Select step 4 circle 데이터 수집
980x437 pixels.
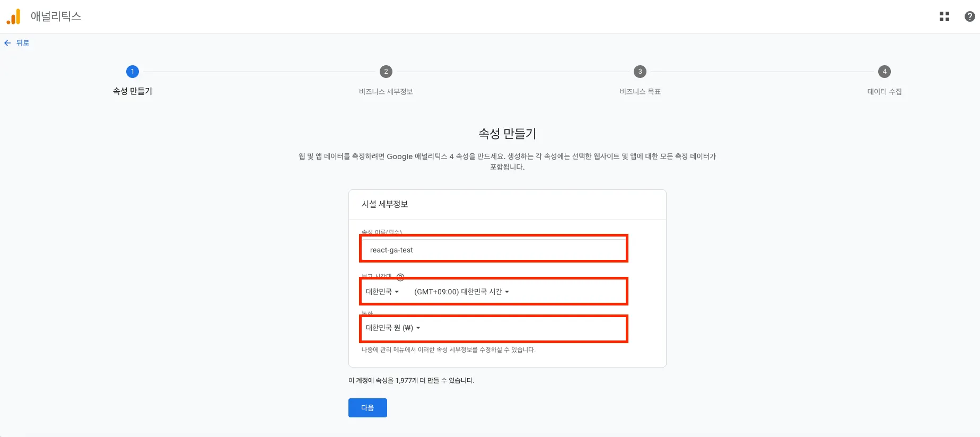point(885,72)
